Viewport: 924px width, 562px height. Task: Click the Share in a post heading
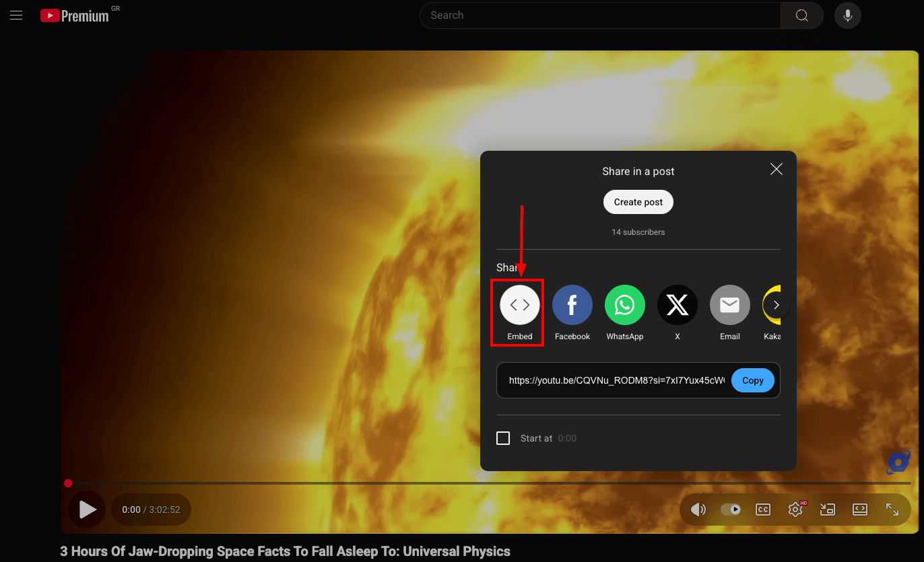(638, 171)
